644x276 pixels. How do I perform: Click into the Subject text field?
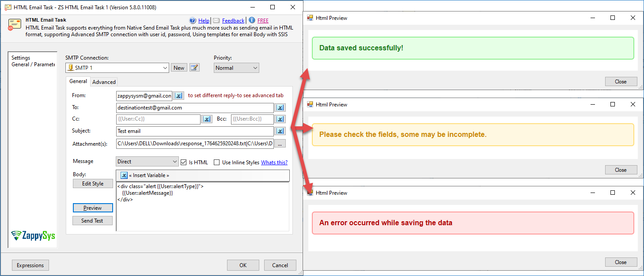pos(194,131)
